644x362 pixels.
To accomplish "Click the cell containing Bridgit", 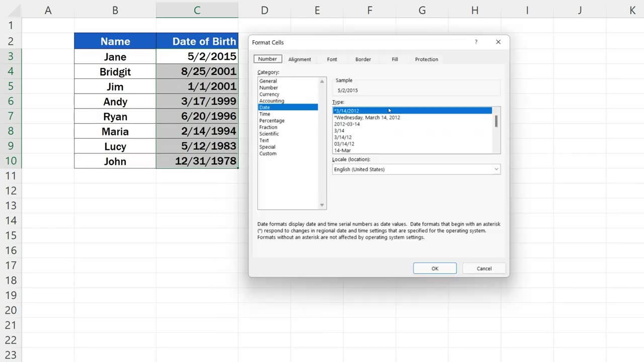I will point(115,71).
